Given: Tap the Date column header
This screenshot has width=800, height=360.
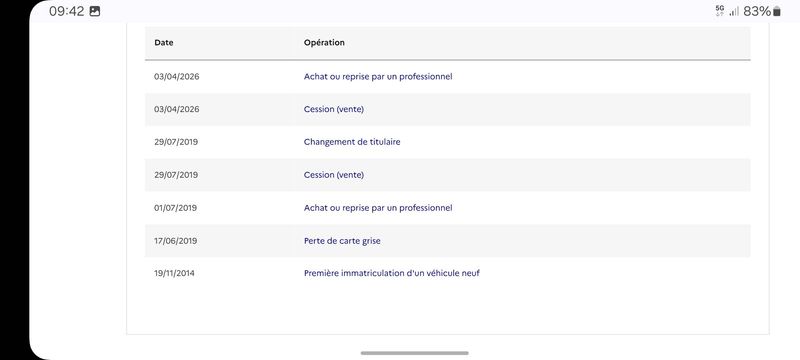Looking at the screenshot, I should [x=164, y=43].
